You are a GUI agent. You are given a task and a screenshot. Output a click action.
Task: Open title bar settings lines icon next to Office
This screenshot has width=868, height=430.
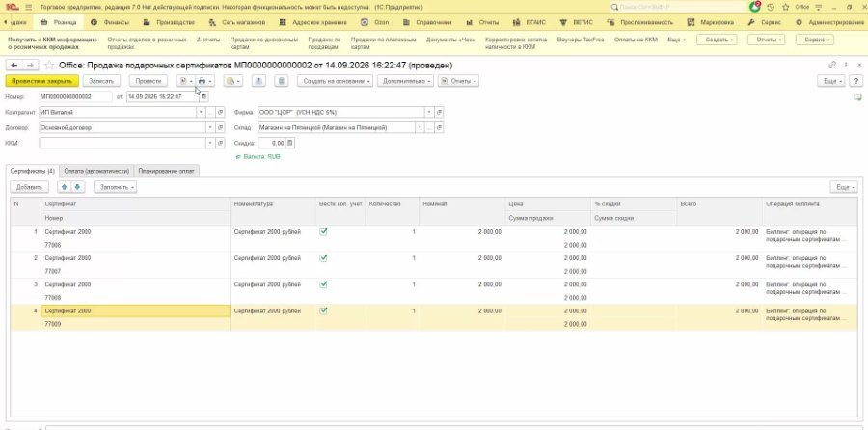(x=818, y=7)
